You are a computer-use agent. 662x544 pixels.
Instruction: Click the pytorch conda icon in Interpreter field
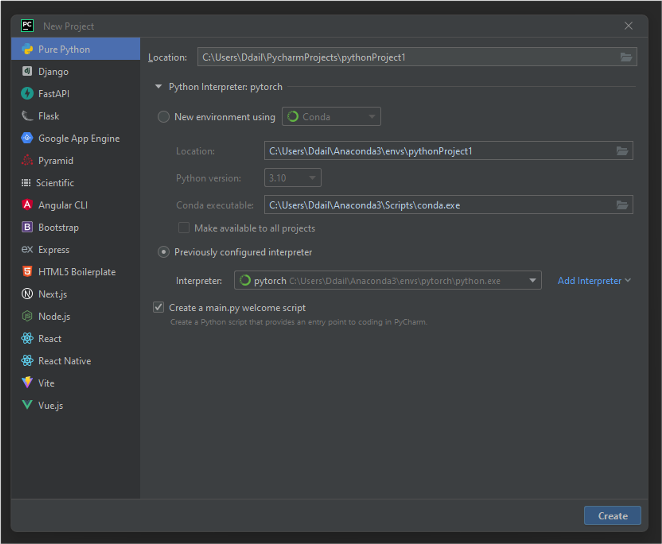click(x=245, y=280)
